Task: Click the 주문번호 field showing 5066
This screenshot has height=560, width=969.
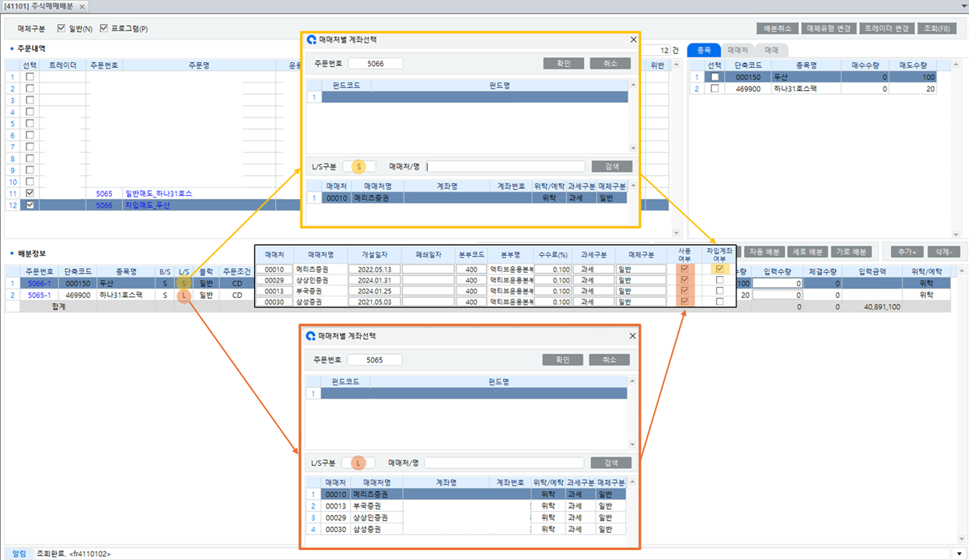Action: (x=376, y=64)
